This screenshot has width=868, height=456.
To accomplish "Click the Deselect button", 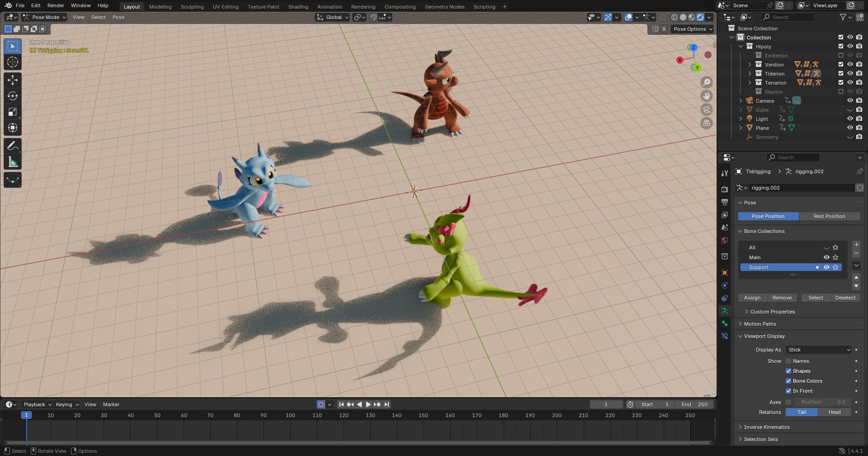I will click(845, 298).
